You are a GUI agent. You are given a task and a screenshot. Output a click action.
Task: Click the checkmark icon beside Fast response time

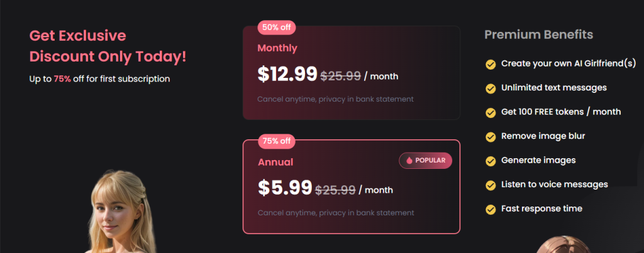(x=490, y=209)
